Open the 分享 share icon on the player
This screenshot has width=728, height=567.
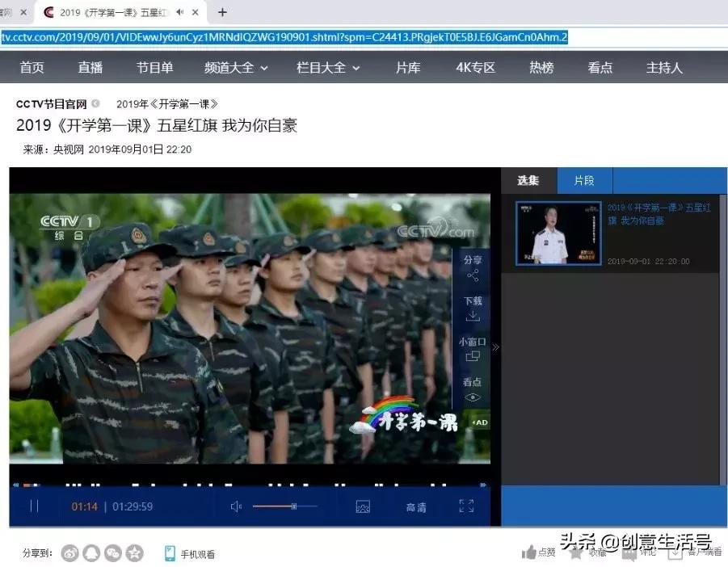[x=471, y=266]
